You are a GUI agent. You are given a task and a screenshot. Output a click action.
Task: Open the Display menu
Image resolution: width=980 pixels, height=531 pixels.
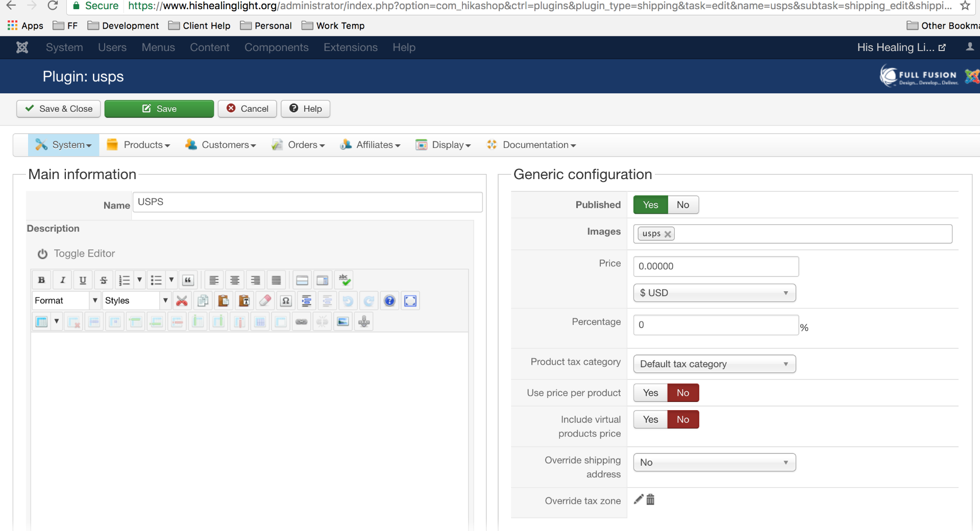click(443, 145)
